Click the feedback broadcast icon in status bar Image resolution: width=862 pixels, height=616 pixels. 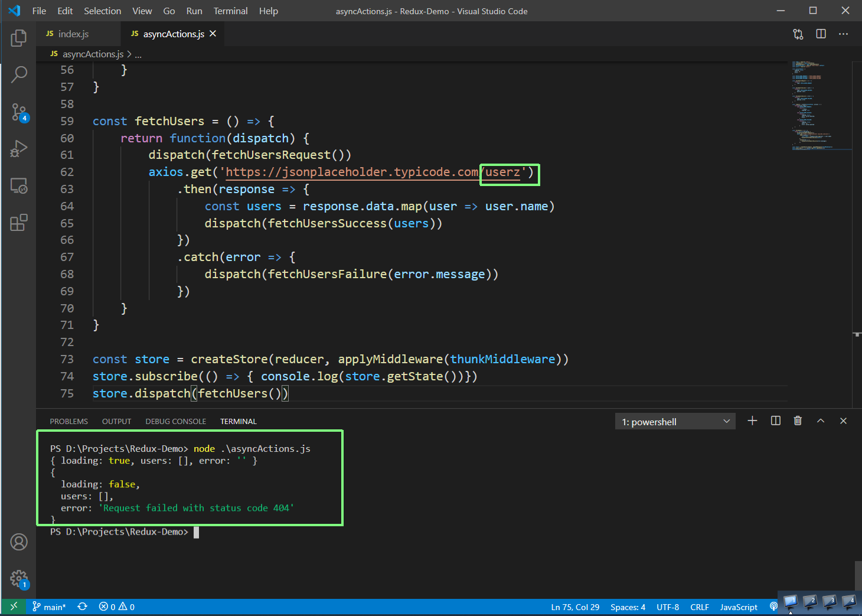(x=773, y=607)
